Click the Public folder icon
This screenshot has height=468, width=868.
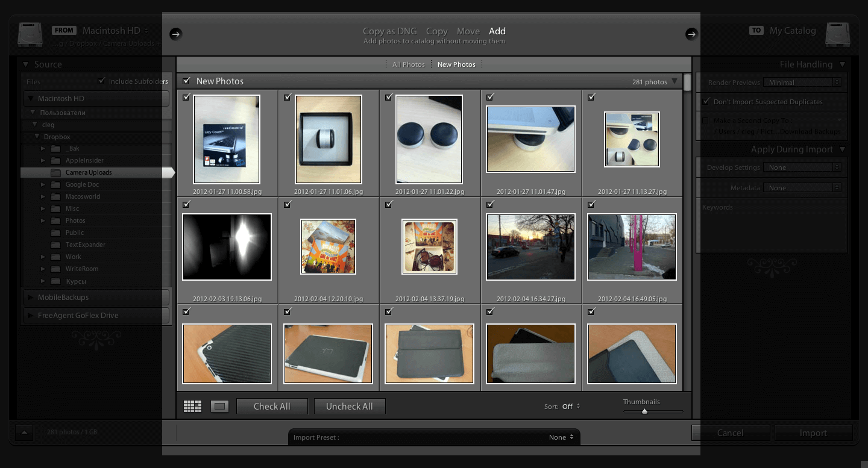pyautogui.click(x=55, y=232)
